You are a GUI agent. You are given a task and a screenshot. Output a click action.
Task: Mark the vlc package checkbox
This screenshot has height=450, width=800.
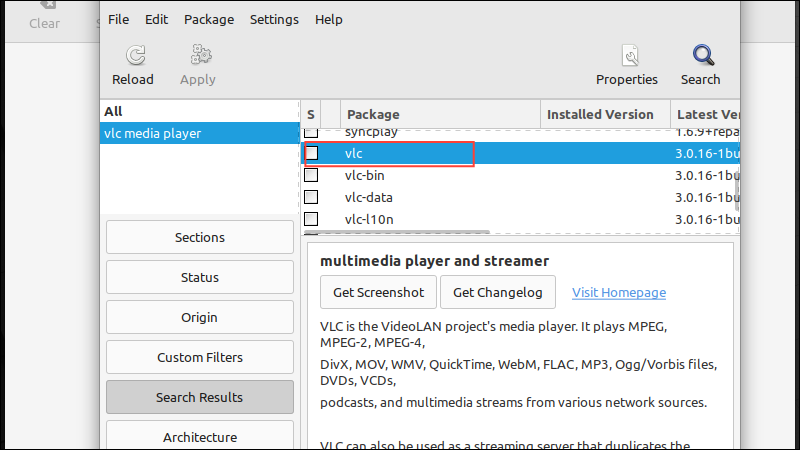click(311, 153)
